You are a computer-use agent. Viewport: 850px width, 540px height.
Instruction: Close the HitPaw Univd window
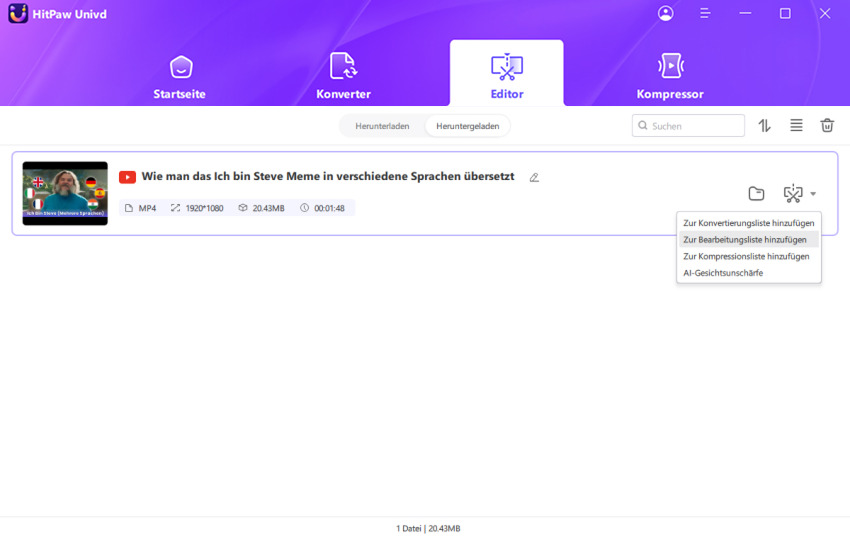click(x=825, y=13)
